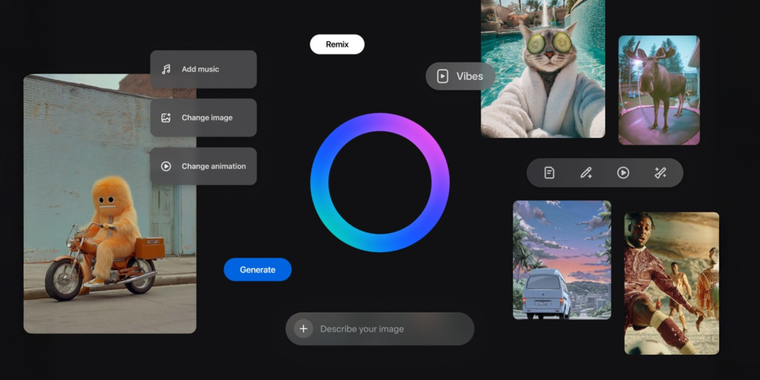Screen dimensions: 760x380
Task: Select the magic wand icon in the tool pill
Action: pyautogui.click(x=661, y=173)
